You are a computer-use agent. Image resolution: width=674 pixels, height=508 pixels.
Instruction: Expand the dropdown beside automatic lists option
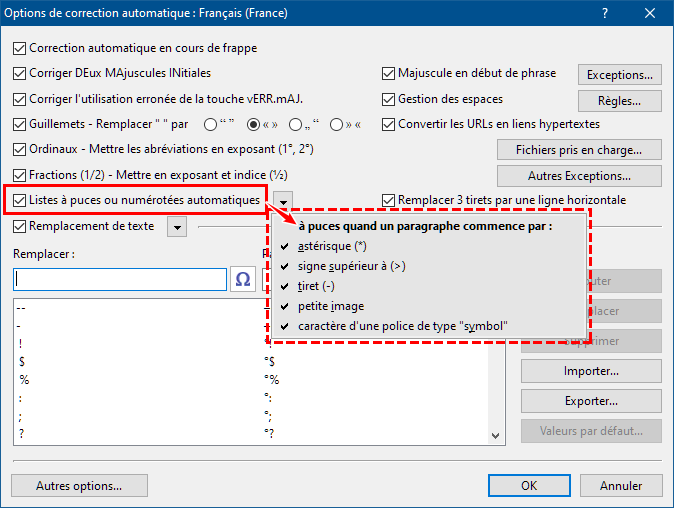tap(286, 201)
